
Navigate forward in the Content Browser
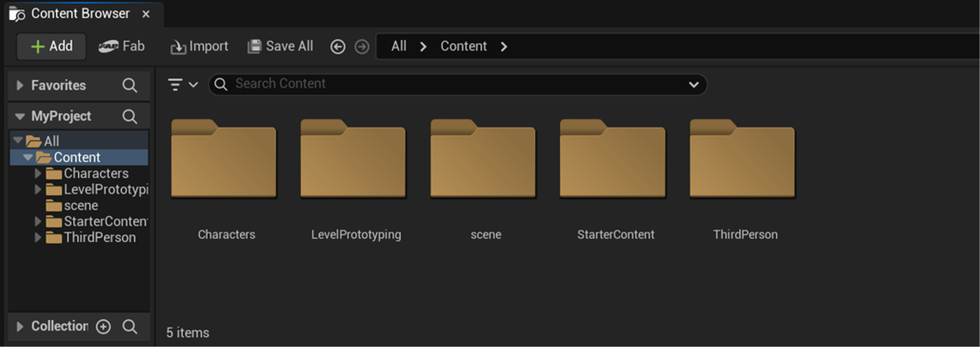click(361, 46)
